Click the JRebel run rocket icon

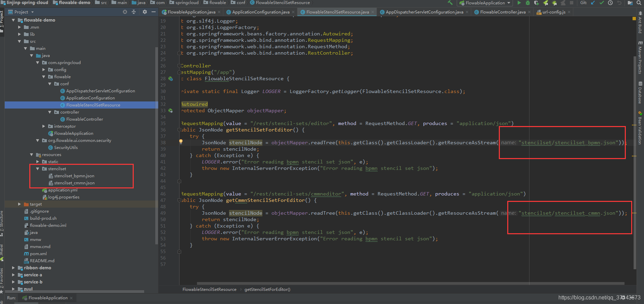(x=546, y=3)
